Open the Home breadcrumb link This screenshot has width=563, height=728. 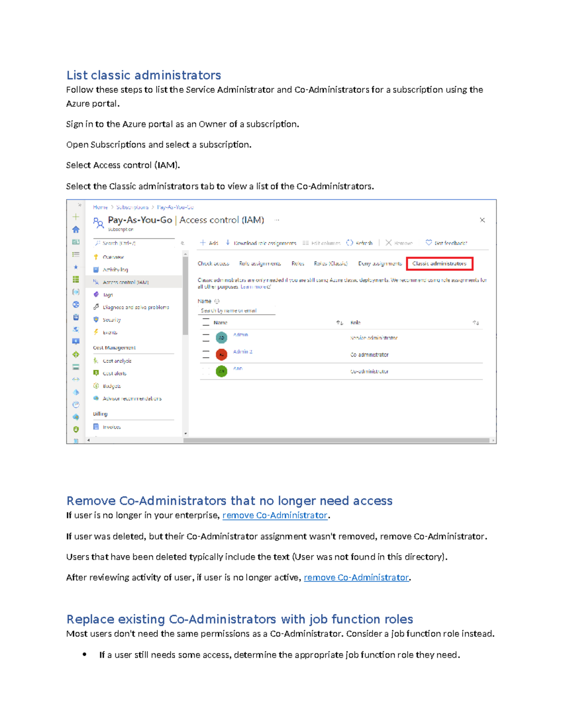tap(100, 207)
